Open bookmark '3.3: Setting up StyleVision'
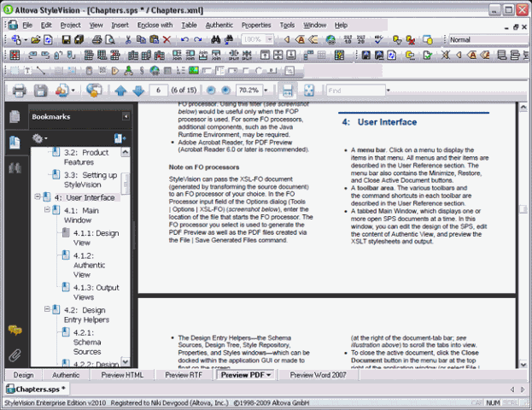Screen dimensions: 532x410 tap(91, 180)
